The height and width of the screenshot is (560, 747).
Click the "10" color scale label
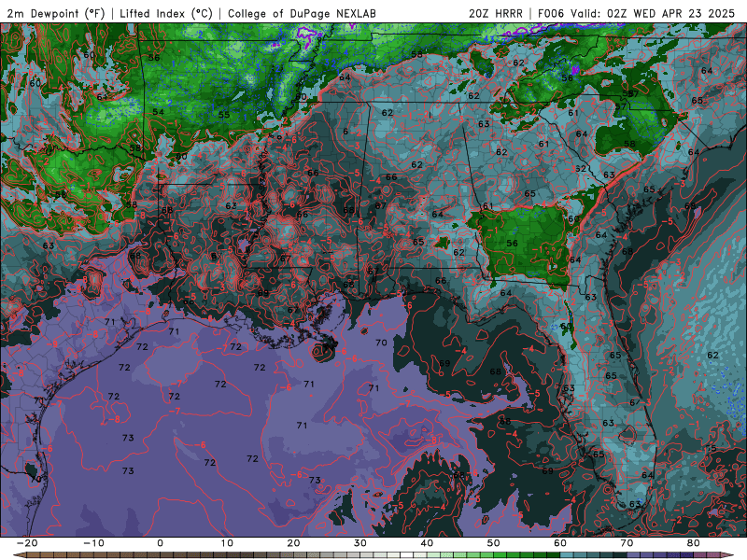[227, 543]
